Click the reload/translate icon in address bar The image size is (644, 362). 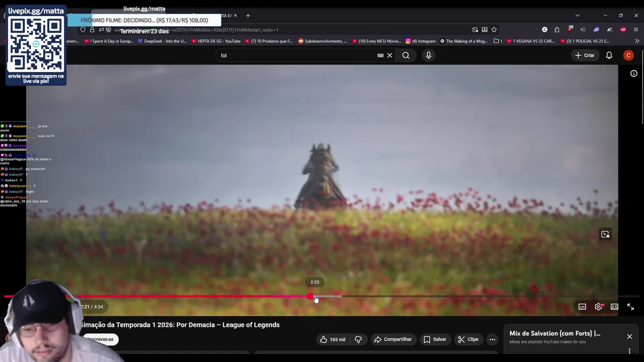click(x=101, y=30)
